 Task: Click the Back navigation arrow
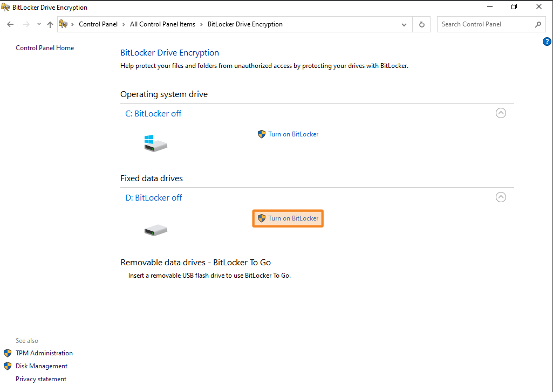point(10,24)
